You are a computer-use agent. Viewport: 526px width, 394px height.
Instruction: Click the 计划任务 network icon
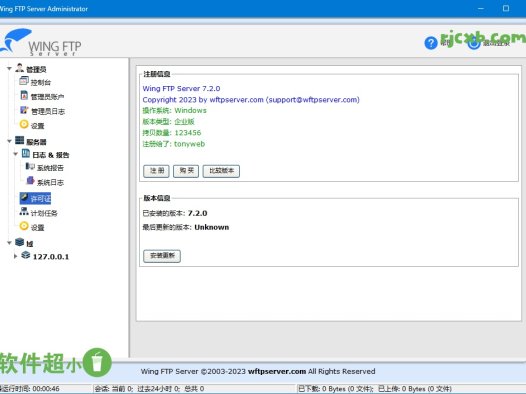[x=24, y=211]
